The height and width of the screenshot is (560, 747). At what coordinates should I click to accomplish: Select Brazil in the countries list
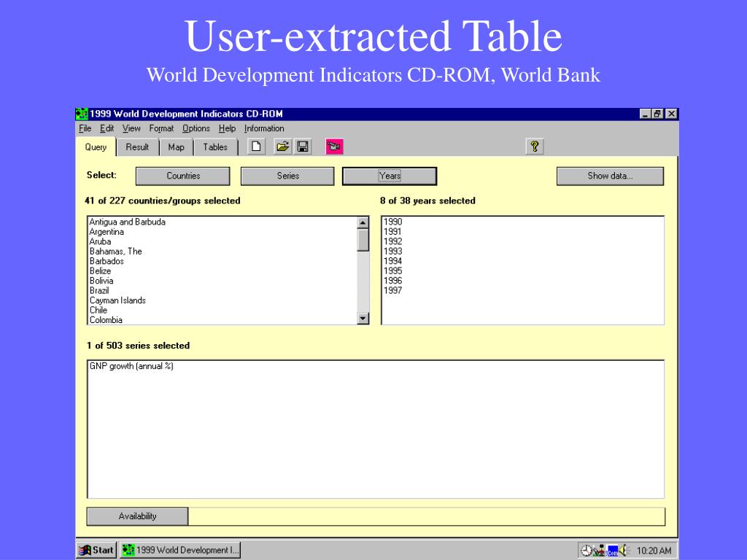pyautogui.click(x=99, y=290)
